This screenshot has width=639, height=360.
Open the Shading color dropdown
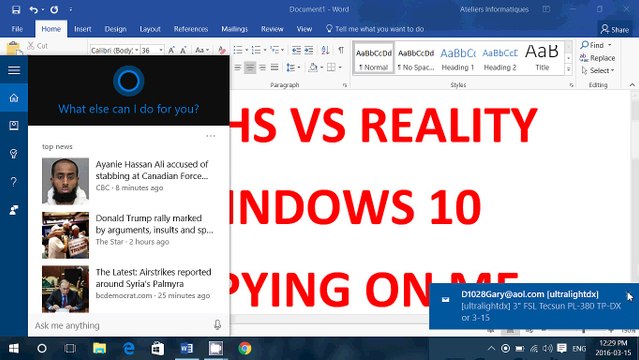tap(322, 67)
